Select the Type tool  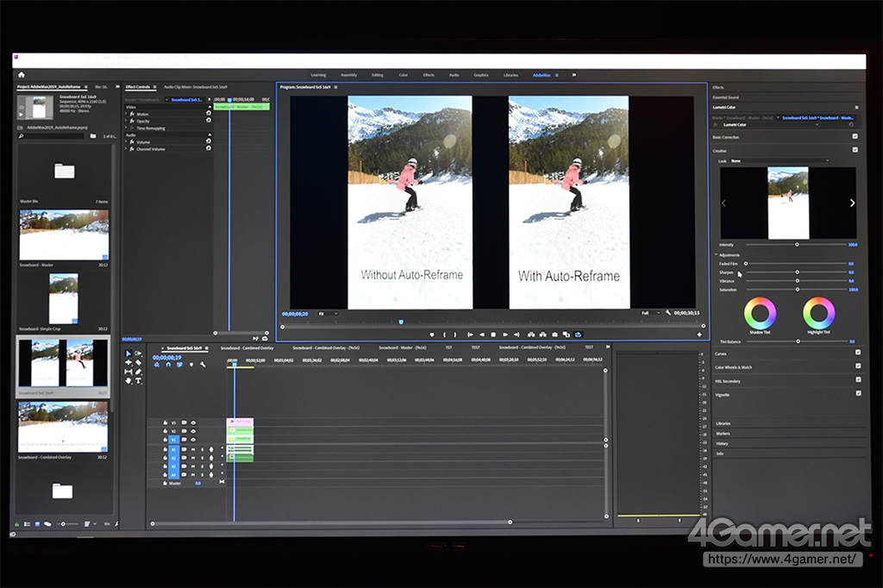click(138, 380)
